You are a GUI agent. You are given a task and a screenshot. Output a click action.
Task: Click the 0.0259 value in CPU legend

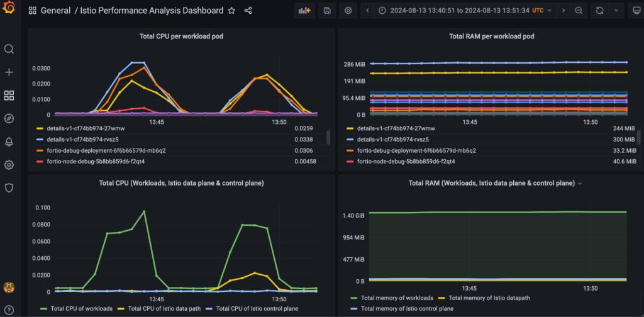303,128
